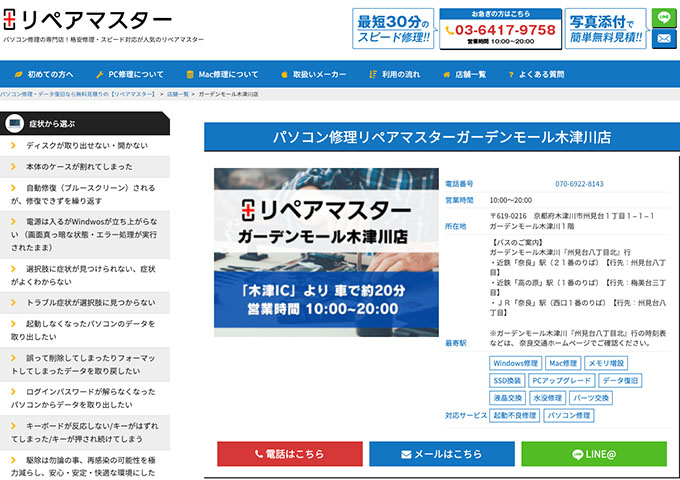This screenshot has width=680, height=480.
Task: Open the 誤って削除してしまったり link
Action: coord(85,364)
